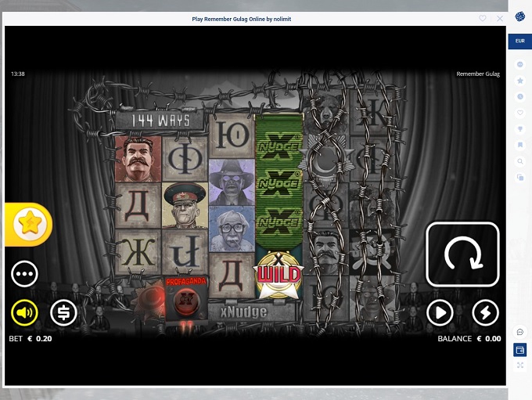Open bet amount selector dollar icon

[x=63, y=313]
